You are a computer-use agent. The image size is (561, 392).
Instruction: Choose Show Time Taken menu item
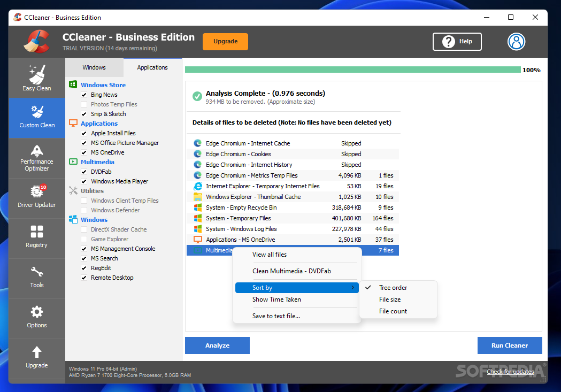(297, 299)
